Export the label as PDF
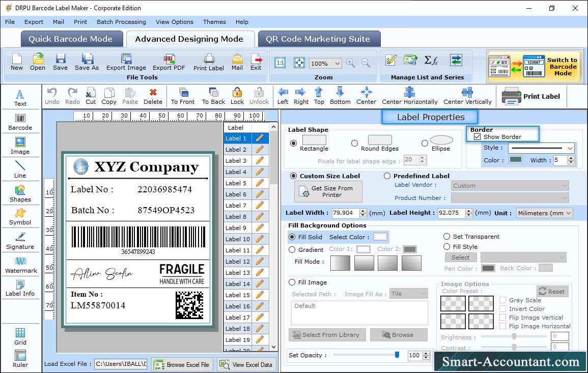The height and width of the screenshot is (373, 588). [169, 62]
